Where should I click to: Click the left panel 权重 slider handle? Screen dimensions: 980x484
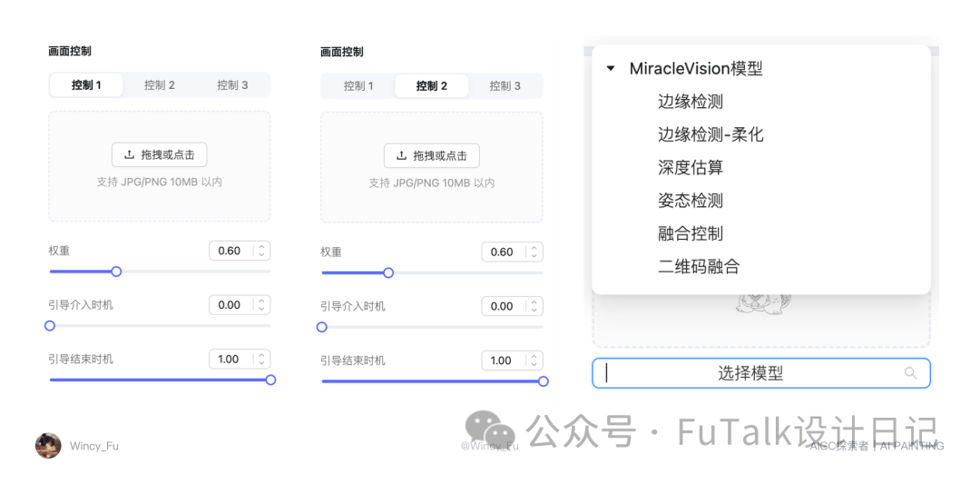click(x=115, y=272)
